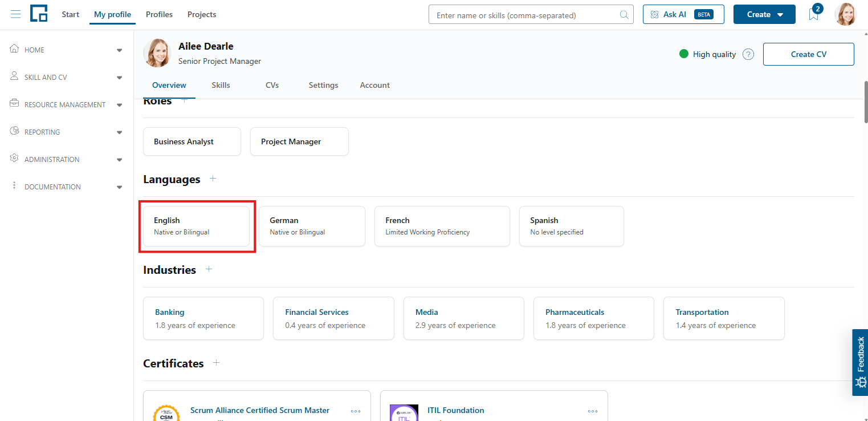Open Scrum Master certificate options menu
The height and width of the screenshot is (421, 868).
(356, 411)
